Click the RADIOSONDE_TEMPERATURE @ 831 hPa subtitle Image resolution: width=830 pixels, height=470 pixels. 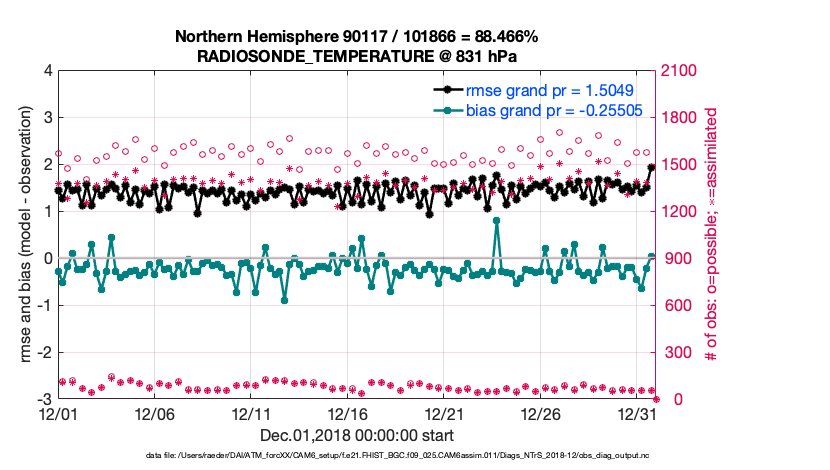tap(357, 55)
